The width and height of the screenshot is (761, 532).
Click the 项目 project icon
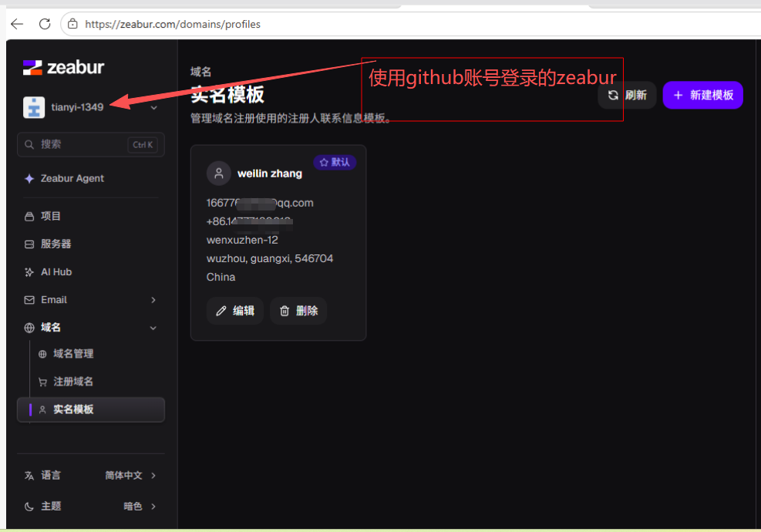(29, 217)
